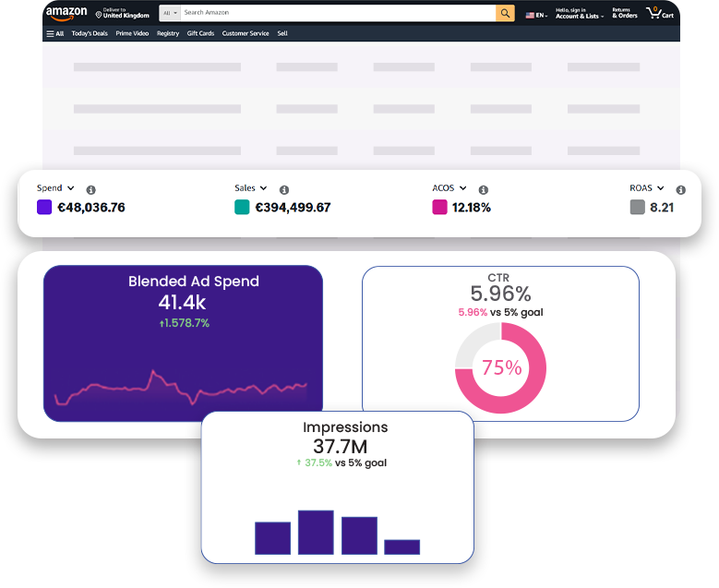Open the shopping cart
The width and height of the screenshot is (719, 588).
click(x=660, y=14)
